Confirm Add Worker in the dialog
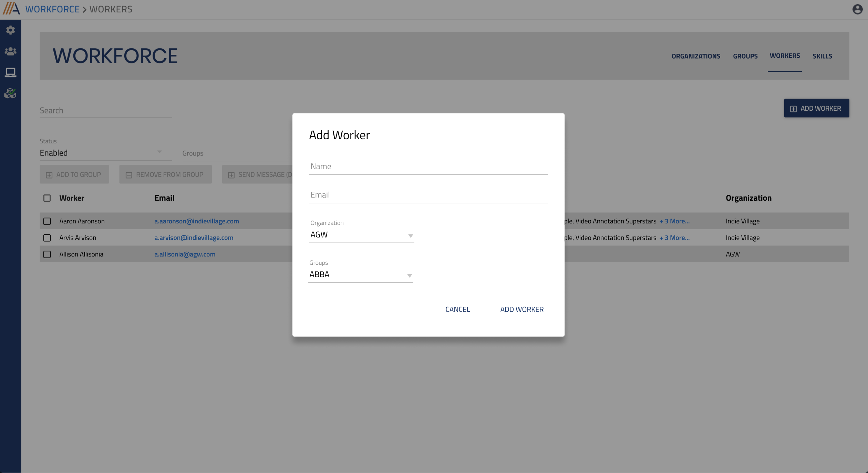The width and height of the screenshot is (868, 473). [522, 309]
